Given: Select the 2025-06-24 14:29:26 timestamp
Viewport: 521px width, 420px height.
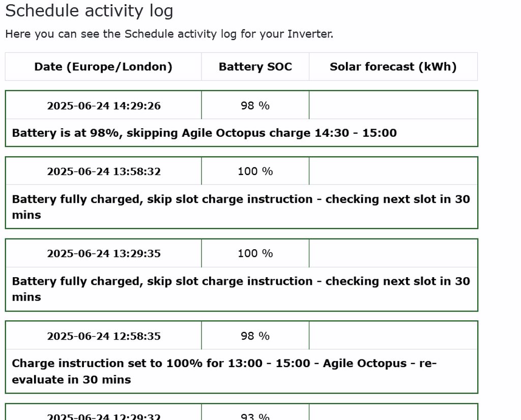Looking at the screenshot, I should 104,106.
